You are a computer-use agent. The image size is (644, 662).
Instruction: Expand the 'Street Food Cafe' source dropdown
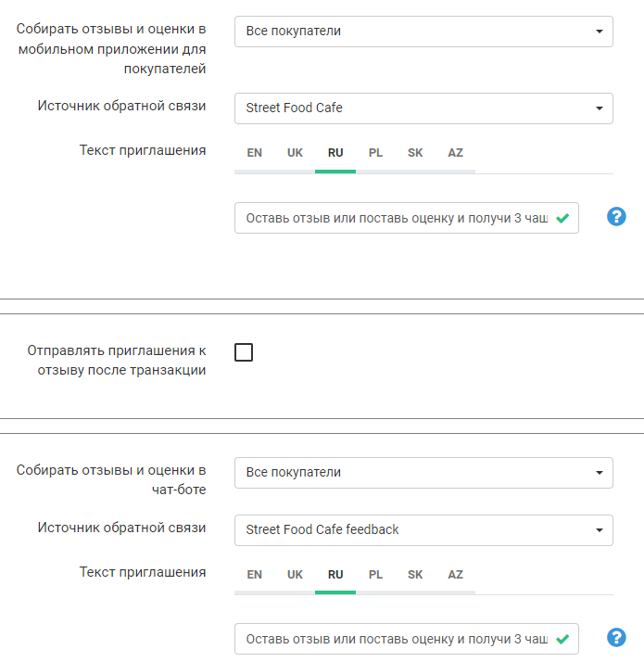tap(423, 108)
